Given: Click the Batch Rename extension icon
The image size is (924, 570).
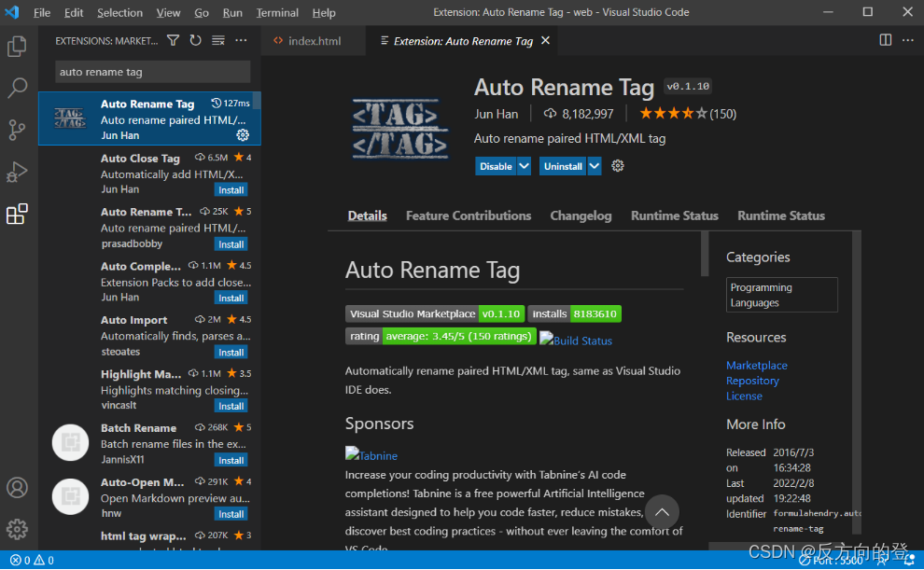Looking at the screenshot, I should pyautogui.click(x=70, y=442).
